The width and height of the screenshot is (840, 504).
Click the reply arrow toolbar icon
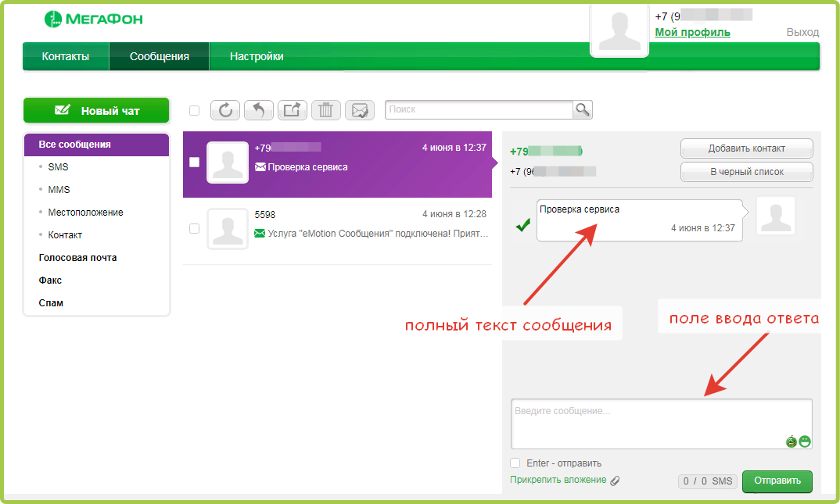pyautogui.click(x=259, y=110)
